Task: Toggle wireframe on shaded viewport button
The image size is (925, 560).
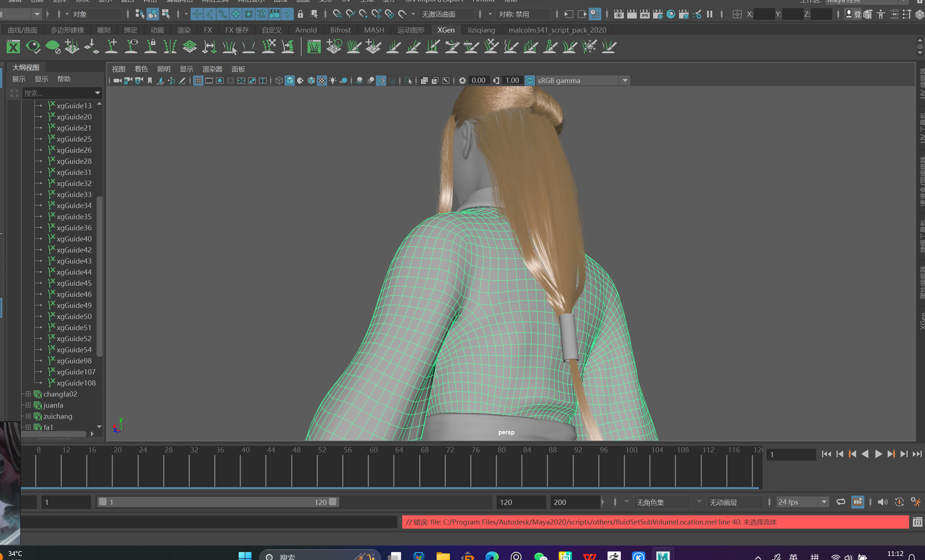Action: [311, 81]
